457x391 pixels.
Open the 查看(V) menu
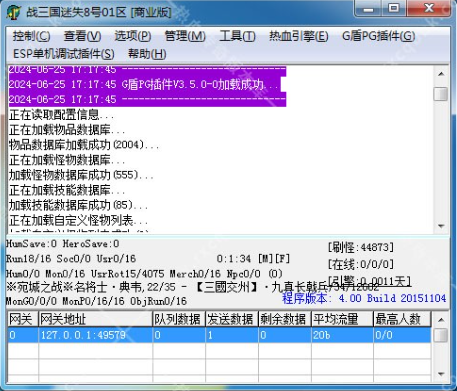coord(82,36)
